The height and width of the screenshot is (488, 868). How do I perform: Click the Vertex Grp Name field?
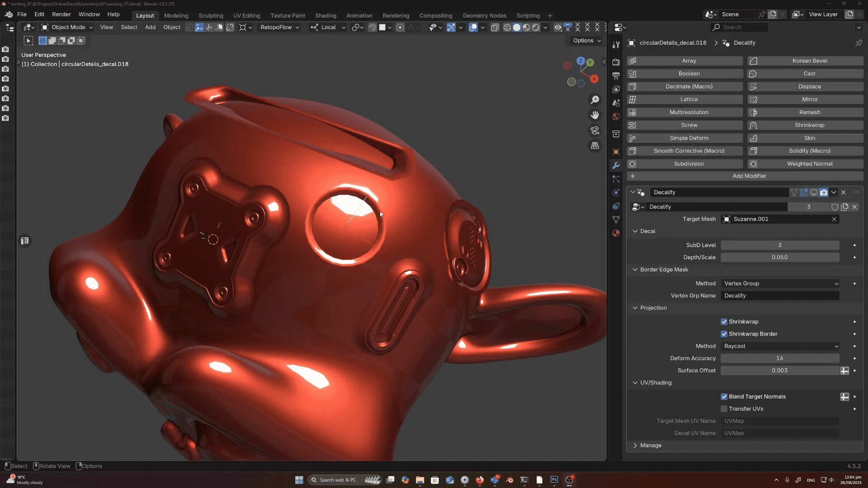tap(780, 296)
